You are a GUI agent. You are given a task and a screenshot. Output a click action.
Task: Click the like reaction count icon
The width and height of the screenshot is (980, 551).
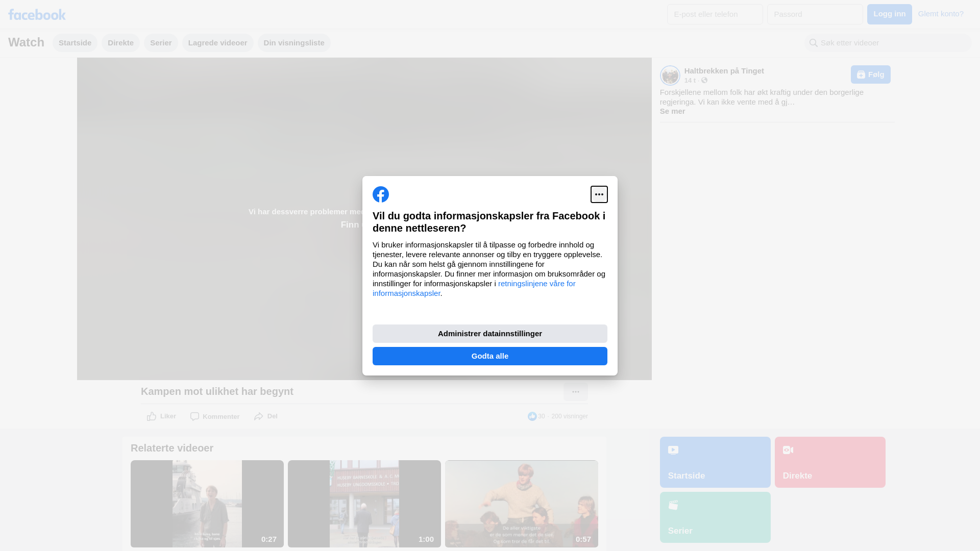(x=532, y=417)
